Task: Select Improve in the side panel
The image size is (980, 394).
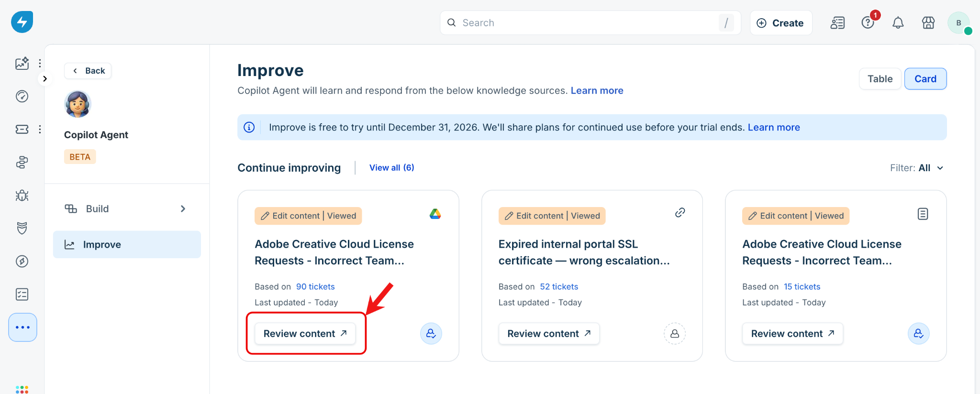Action: click(x=126, y=245)
